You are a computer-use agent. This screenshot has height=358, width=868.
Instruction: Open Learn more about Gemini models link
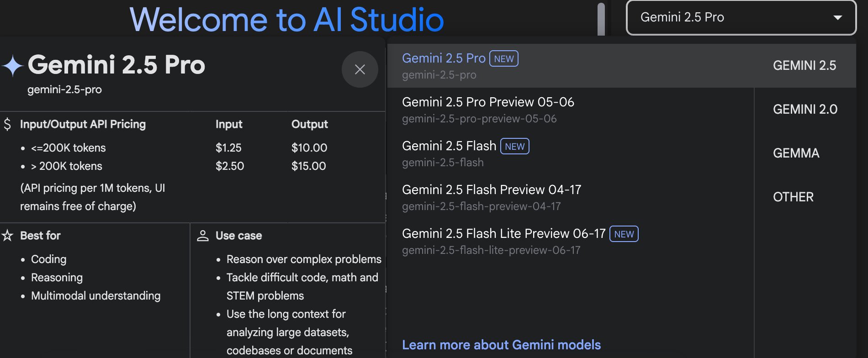click(x=501, y=345)
